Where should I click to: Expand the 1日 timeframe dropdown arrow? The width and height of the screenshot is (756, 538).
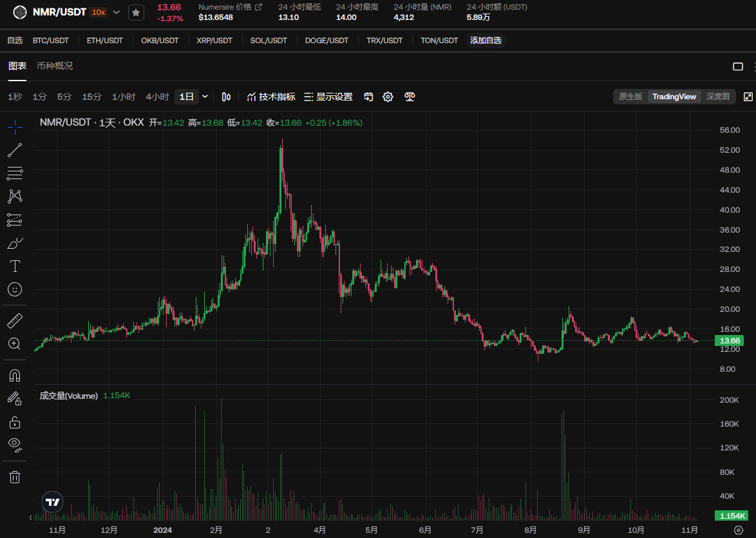tap(205, 97)
